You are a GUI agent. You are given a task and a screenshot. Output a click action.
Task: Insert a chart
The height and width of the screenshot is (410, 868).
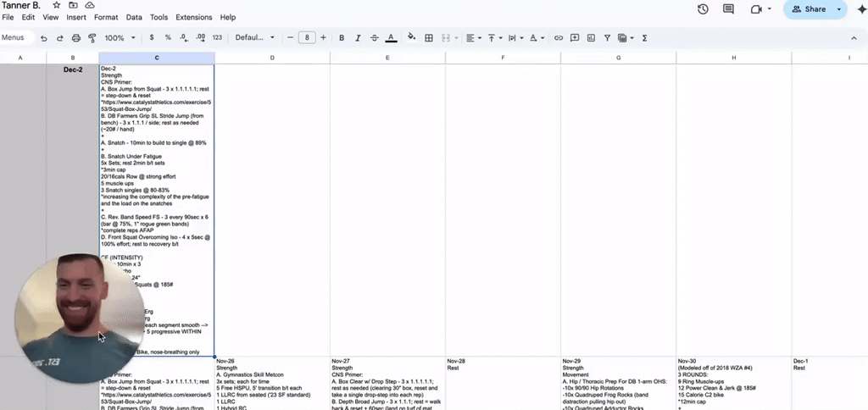[591, 37]
